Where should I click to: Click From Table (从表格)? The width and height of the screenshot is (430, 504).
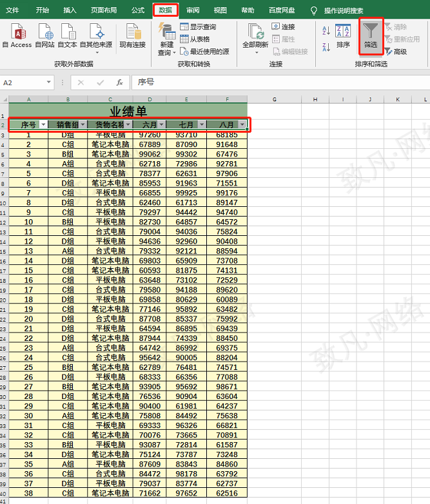[195, 39]
